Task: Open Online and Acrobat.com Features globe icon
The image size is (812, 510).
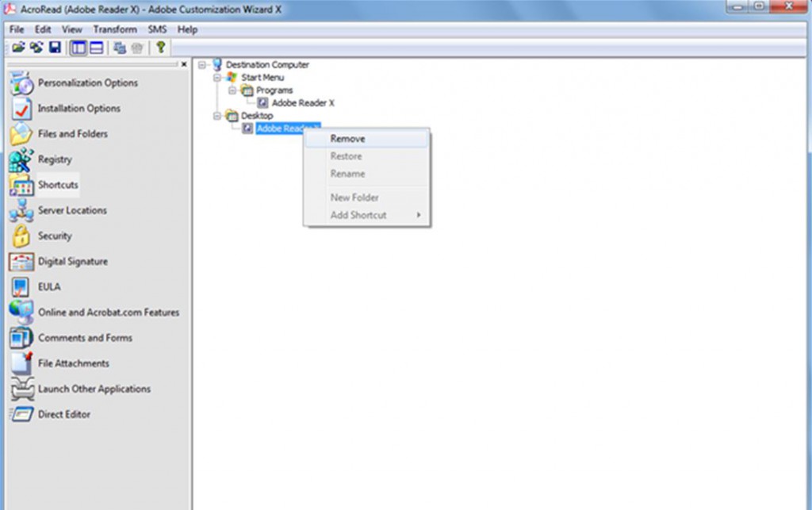Action: 21,313
